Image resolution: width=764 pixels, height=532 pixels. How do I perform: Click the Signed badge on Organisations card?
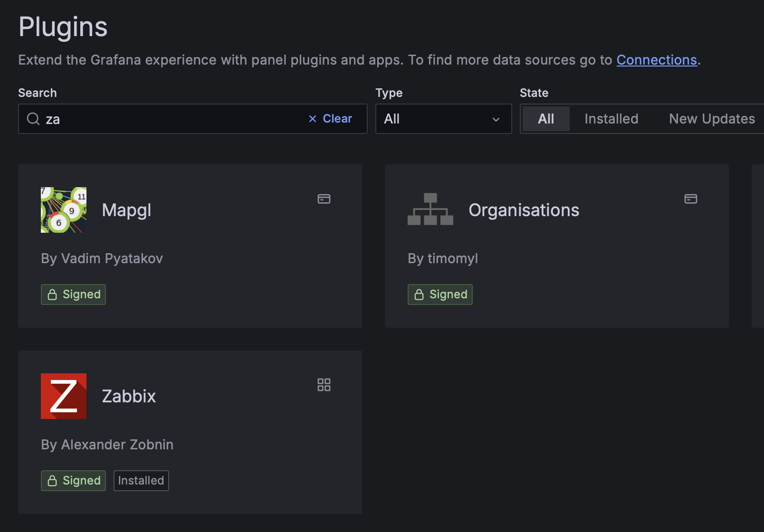click(440, 294)
